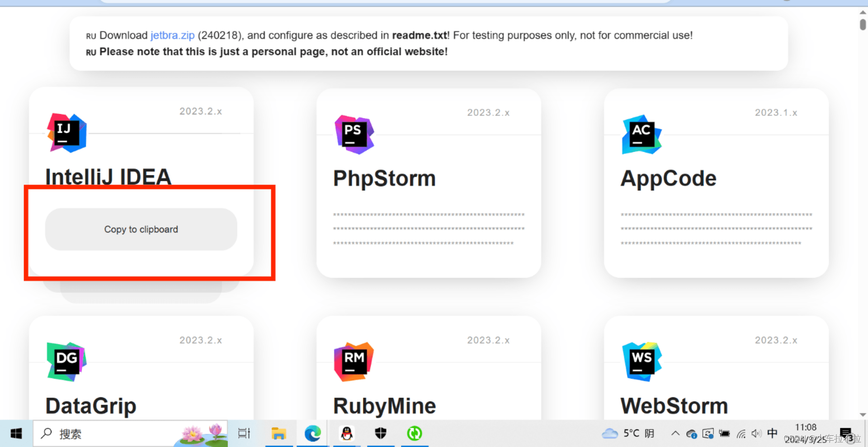This screenshot has width=868, height=447.
Task: Click the RubyMine card title
Action: [385, 406]
